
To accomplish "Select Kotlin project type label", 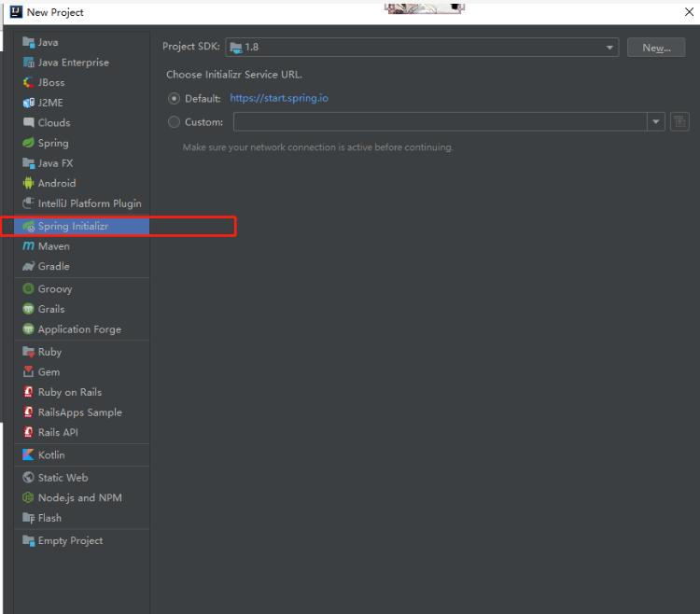I will click(51, 455).
